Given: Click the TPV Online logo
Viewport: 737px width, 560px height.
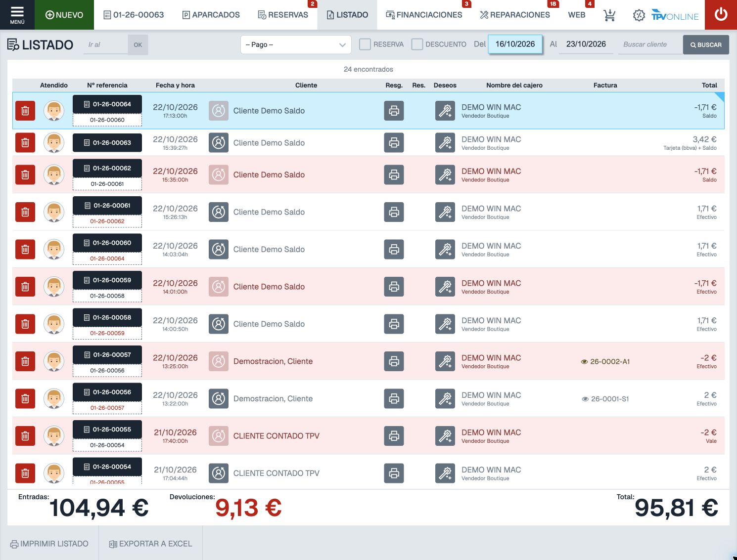Looking at the screenshot, I should point(675,15).
